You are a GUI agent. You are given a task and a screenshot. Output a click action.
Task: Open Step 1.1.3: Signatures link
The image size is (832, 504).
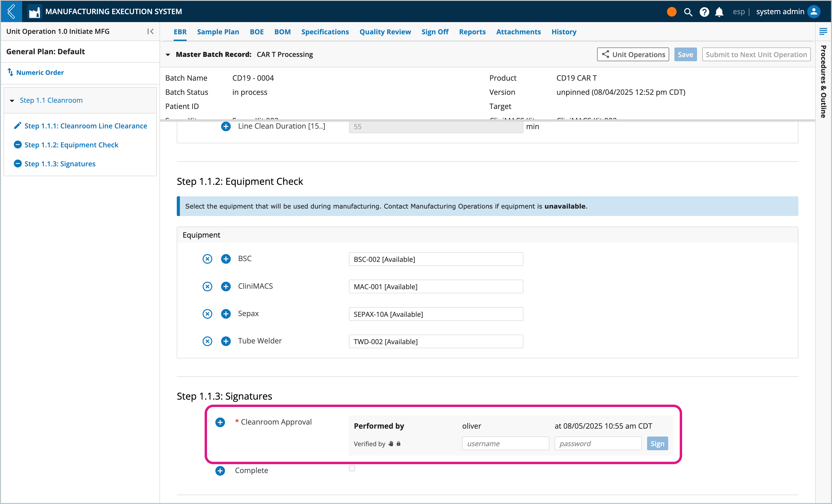pos(60,164)
